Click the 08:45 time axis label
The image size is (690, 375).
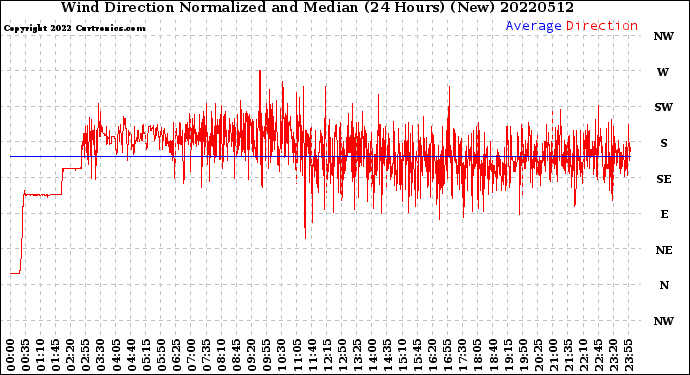click(x=236, y=355)
